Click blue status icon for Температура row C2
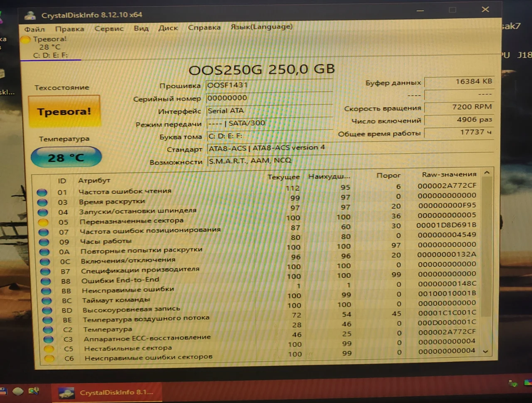 [48, 330]
